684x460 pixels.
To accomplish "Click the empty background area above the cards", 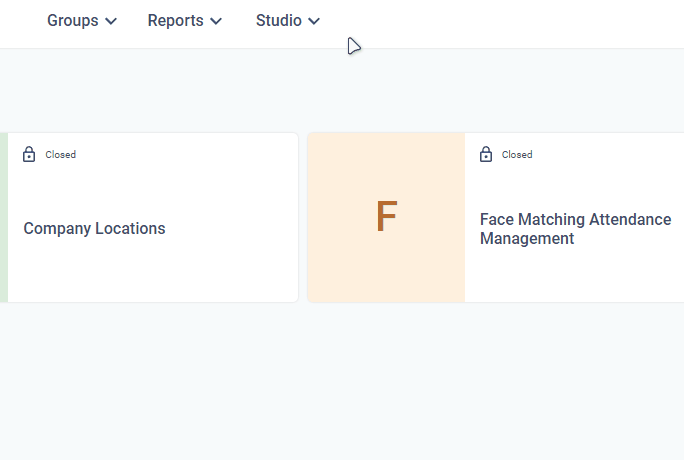I will [x=340, y=90].
